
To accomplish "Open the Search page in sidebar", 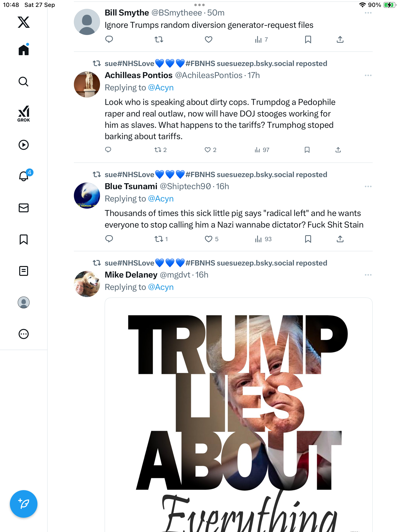I will pos(24,82).
